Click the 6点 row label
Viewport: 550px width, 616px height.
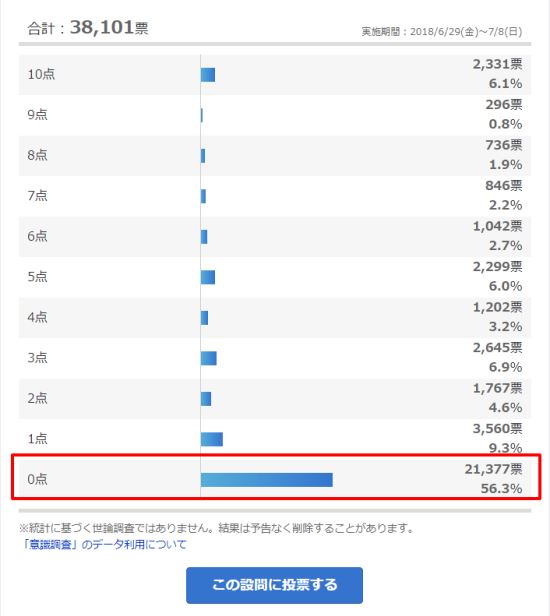click(37, 236)
